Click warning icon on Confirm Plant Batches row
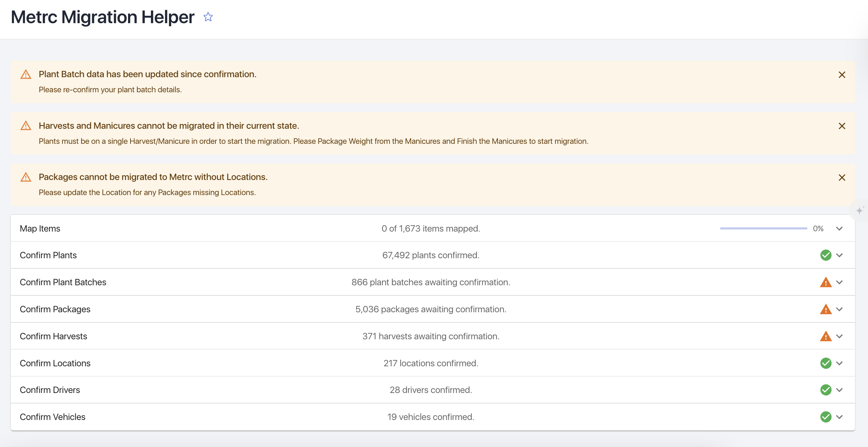 [x=826, y=282]
